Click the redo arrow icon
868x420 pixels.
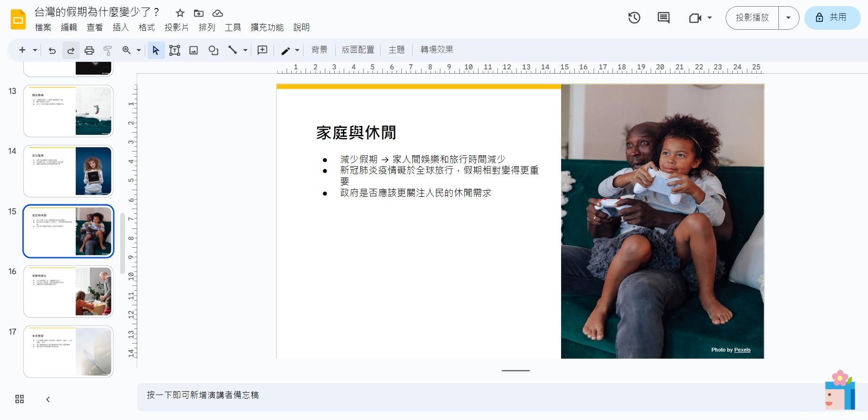[71, 50]
